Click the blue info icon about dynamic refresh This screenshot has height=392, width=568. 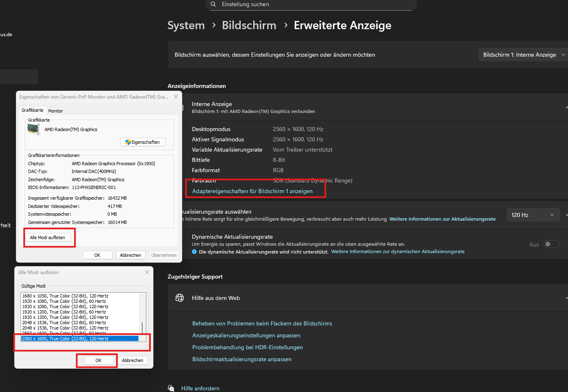194,251
